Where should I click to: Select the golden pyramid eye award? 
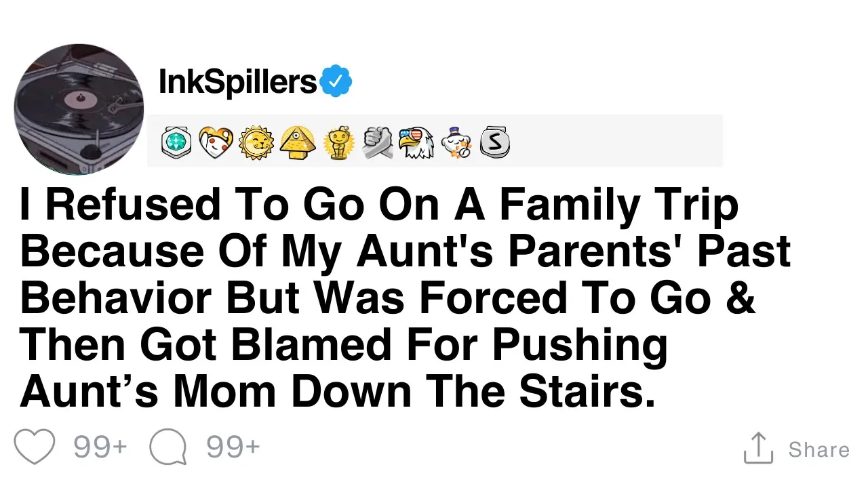(297, 142)
